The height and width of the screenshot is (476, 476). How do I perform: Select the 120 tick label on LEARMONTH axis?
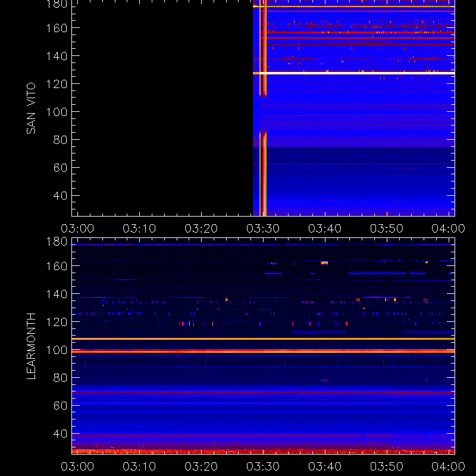tap(57, 322)
